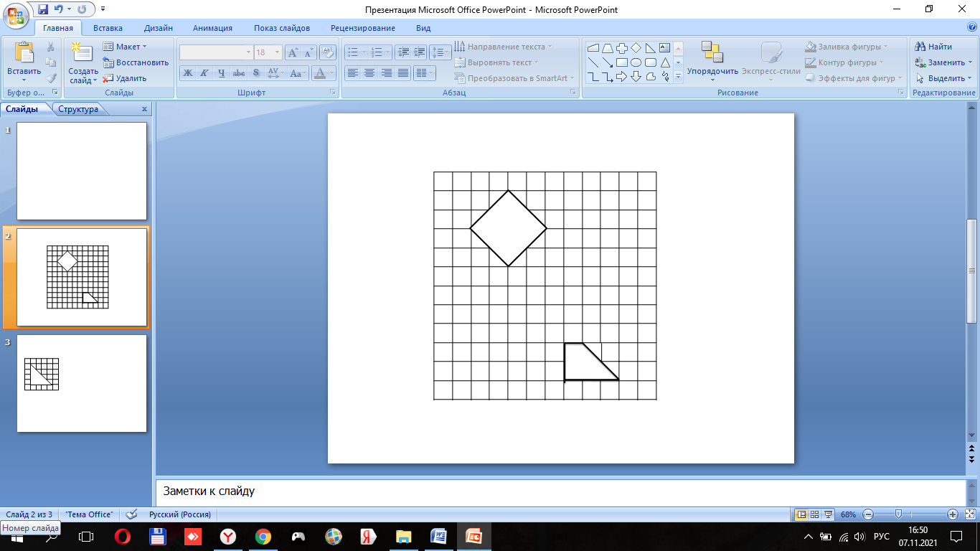Justify the text alignment
The width and height of the screenshot is (980, 551).
click(403, 73)
